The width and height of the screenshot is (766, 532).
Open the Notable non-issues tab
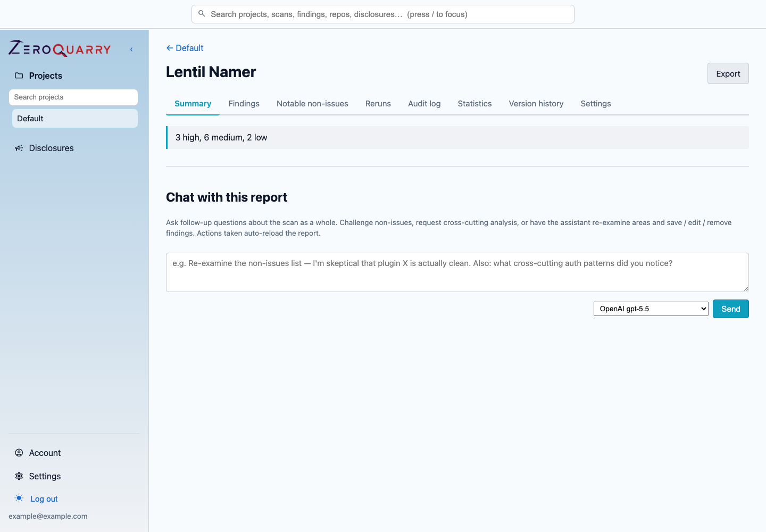pyautogui.click(x=312, y=104)
